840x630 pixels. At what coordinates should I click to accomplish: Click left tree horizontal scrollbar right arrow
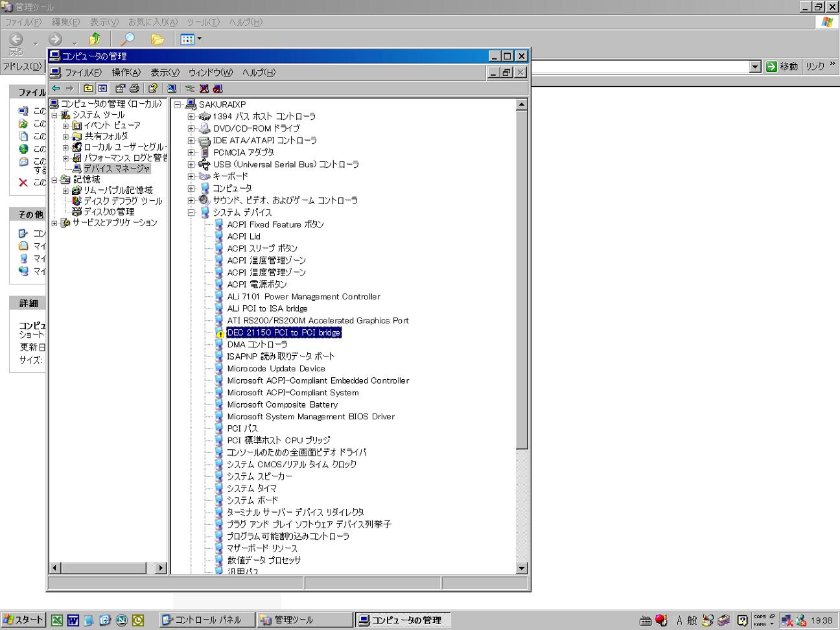point(161,568)
